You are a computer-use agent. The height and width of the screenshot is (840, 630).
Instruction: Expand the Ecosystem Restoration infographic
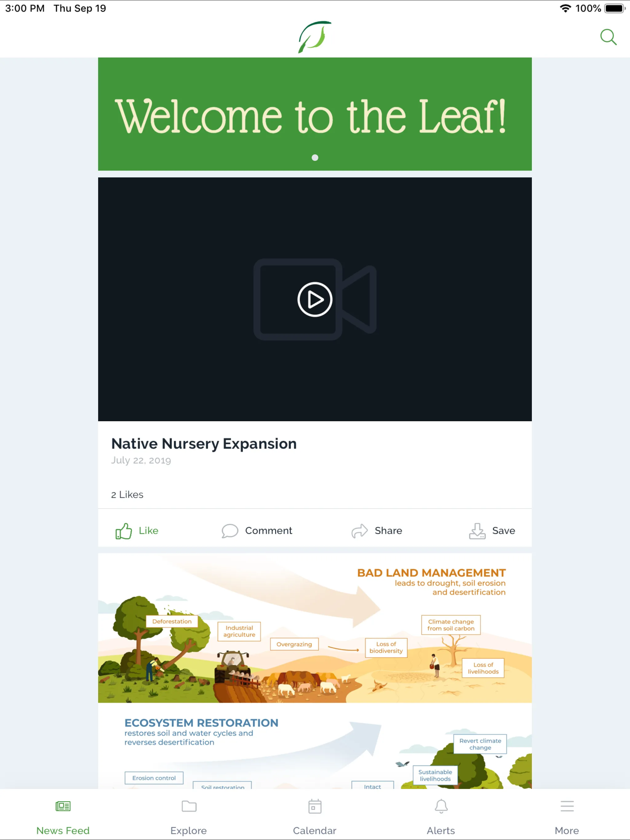coord(314,747)
